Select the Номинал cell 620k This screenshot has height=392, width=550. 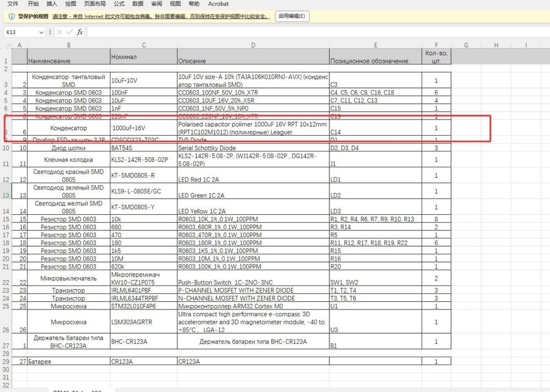[144, 266]
